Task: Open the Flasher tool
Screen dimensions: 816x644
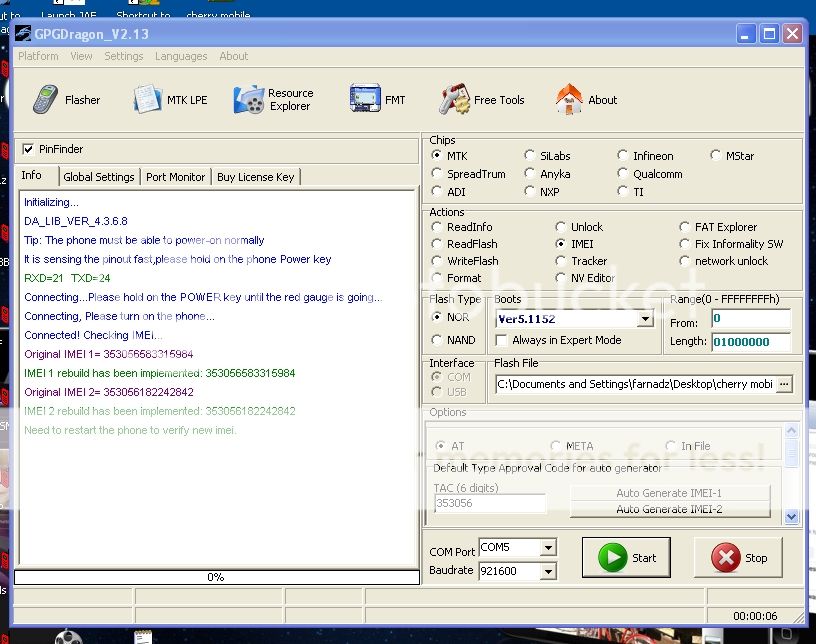Action: click(66, 100)
